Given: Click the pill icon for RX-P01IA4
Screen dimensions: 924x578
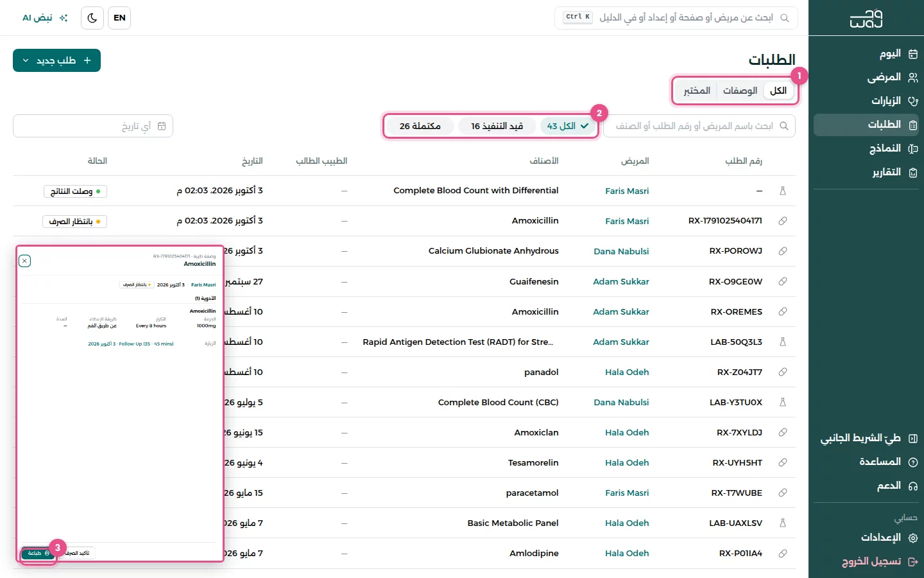Looking at the screenshot, I should 783,553.
